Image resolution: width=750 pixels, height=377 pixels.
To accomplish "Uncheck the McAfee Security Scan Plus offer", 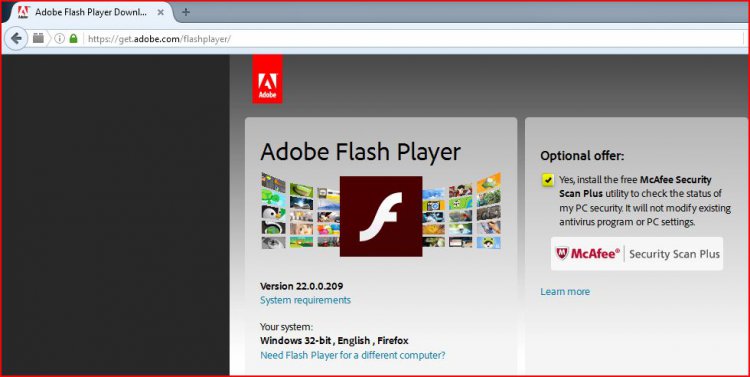I will coord(548,180).
